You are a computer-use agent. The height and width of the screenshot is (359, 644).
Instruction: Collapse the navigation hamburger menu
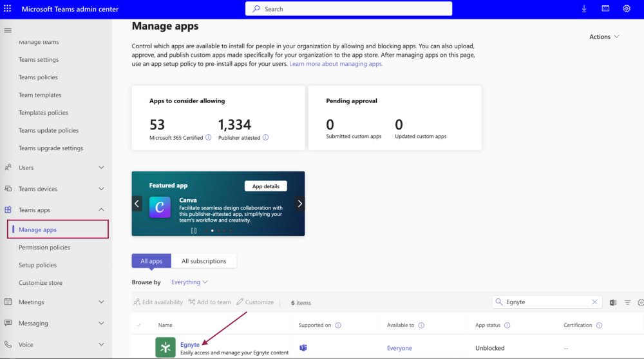point(8,30)
